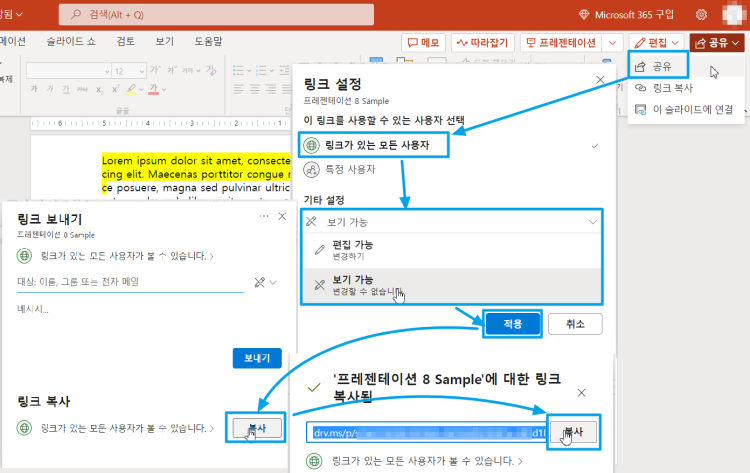Expand font color dropdown arrow
The image size is (750, 473).
click(164, 89)
